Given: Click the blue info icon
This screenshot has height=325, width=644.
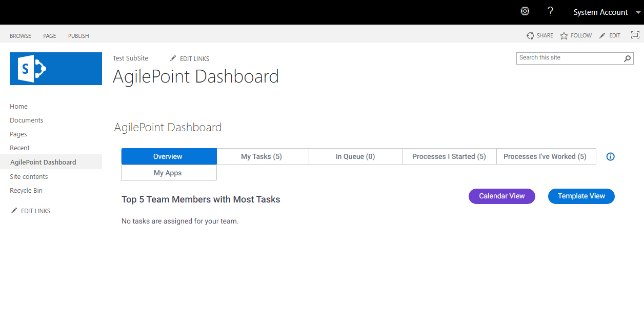Looking at the screenshot, I should click(610, 156).
